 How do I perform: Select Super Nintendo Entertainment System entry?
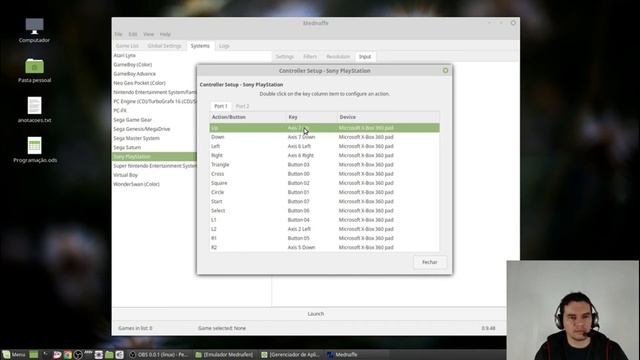(155, 166)
